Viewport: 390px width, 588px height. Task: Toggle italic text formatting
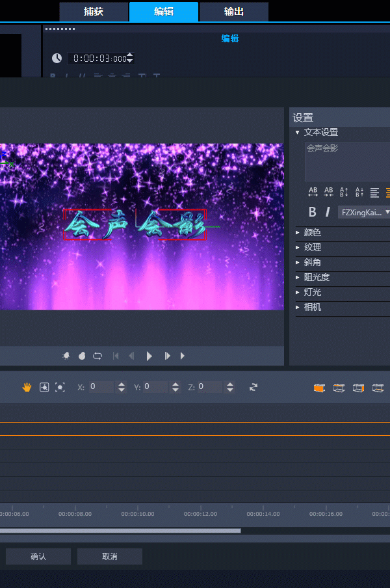click(328, 212)
